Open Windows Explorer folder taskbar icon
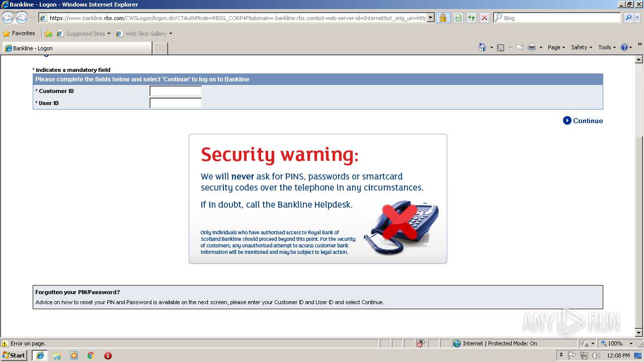Viewport: 644px width, 362px height. [x=57, y=355]
